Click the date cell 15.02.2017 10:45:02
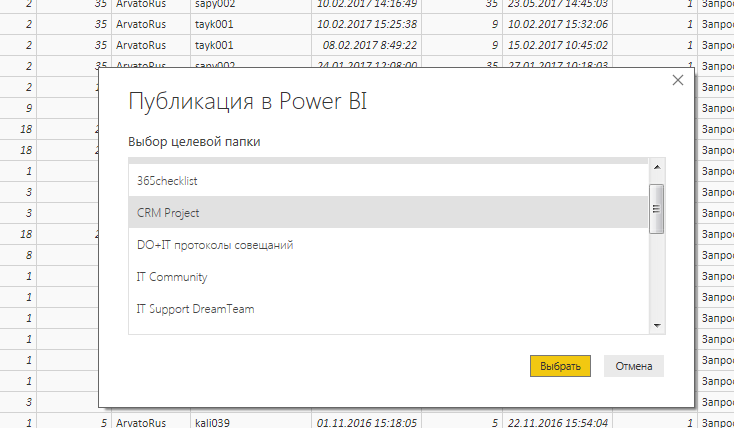734x428 pixels. coord(558,45)
